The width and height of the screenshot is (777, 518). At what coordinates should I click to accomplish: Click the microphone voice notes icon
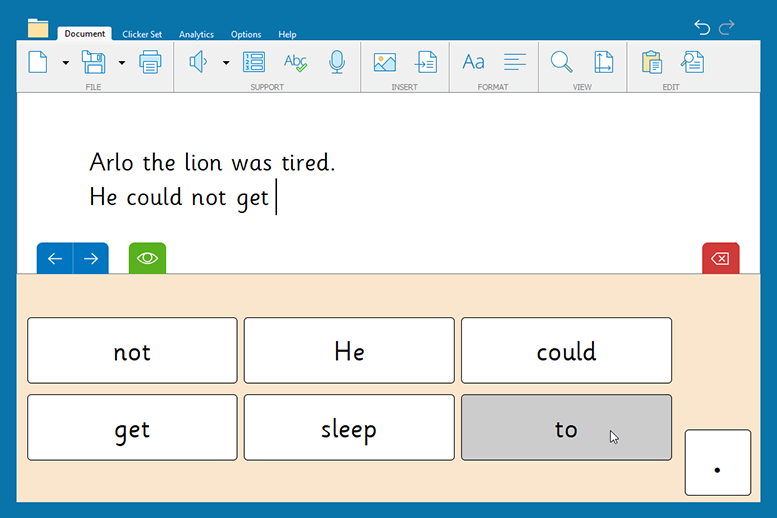pyautogui.click(x=337, y=63)
